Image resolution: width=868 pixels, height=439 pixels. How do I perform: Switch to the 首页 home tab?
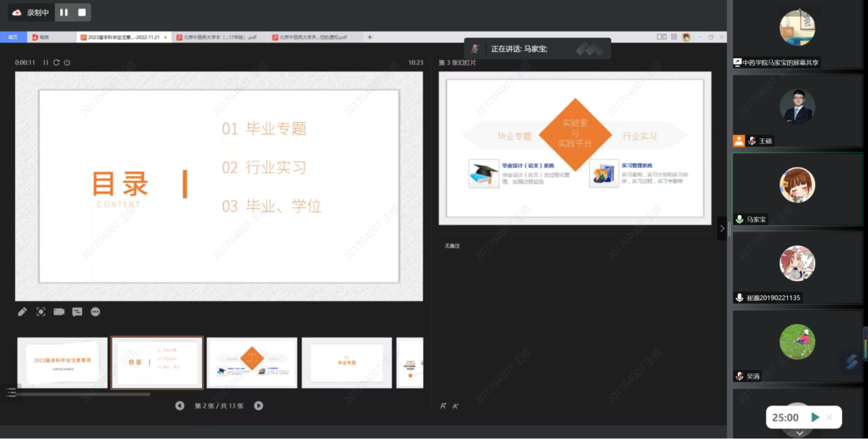(x=13, y=37)
